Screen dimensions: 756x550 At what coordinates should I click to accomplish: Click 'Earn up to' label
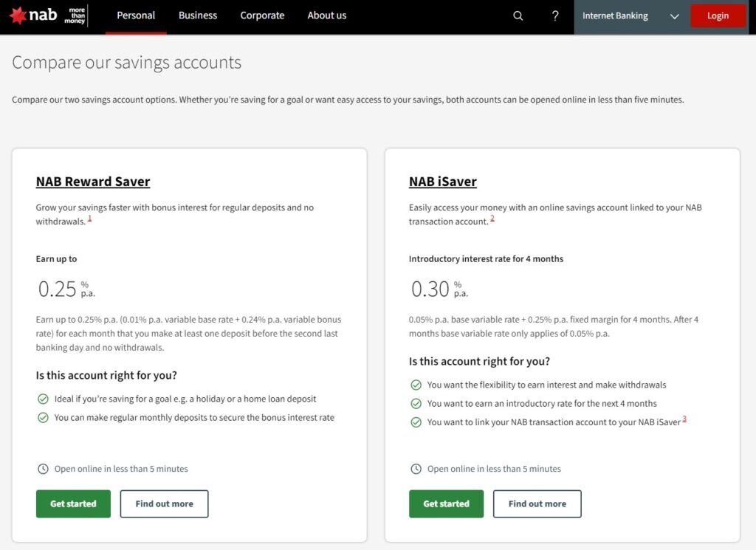56,259
